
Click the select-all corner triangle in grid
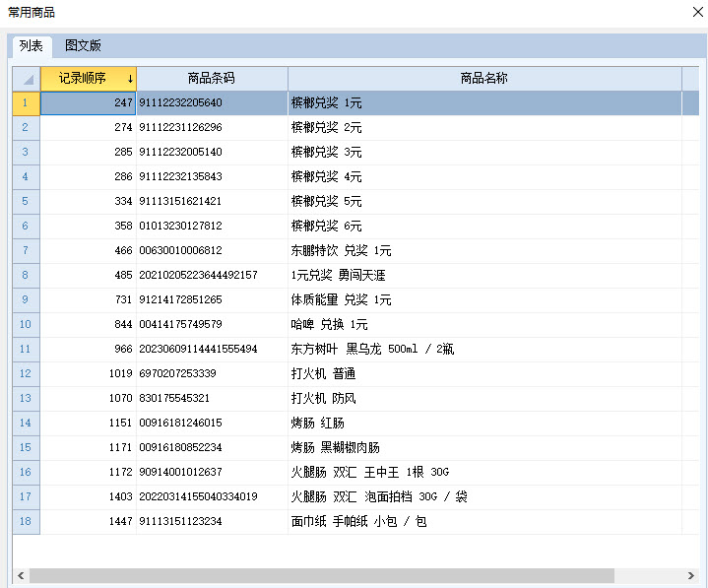click(x=26, y=79)
